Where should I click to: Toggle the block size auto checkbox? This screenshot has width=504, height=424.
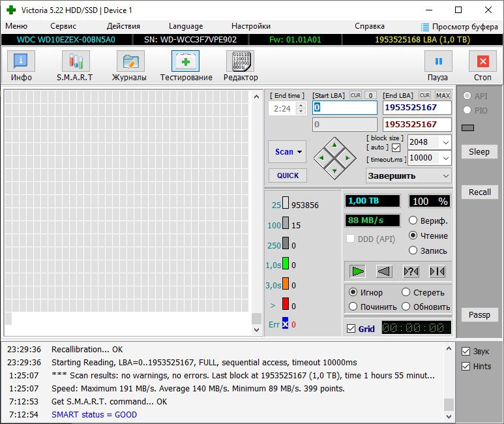396,147
